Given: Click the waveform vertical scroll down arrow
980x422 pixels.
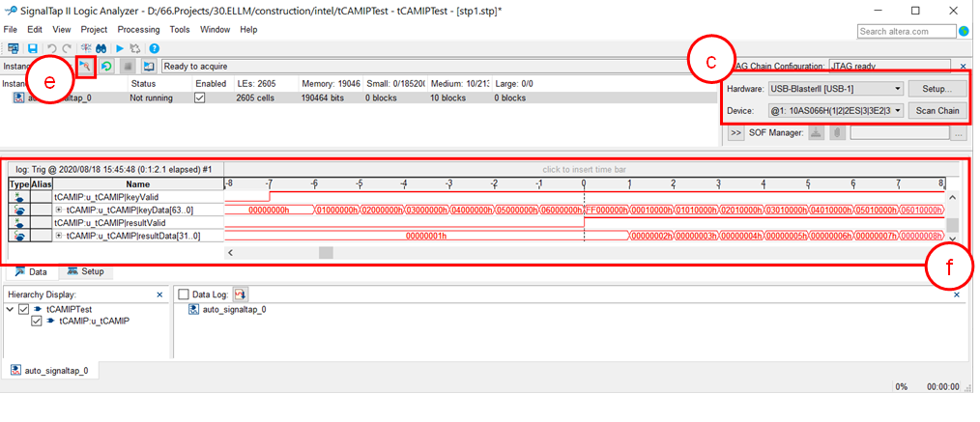Looking at the screenshot, I should pos(952,238).
